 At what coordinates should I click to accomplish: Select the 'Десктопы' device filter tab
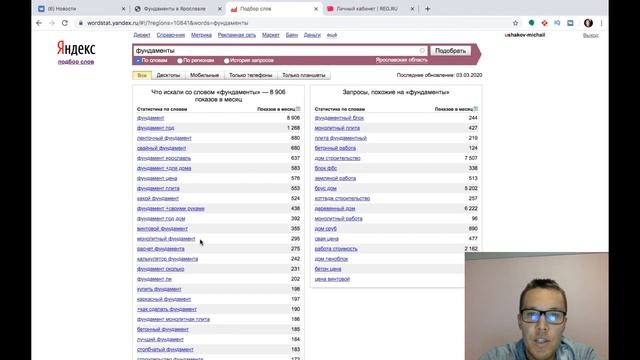click(168, 75)
